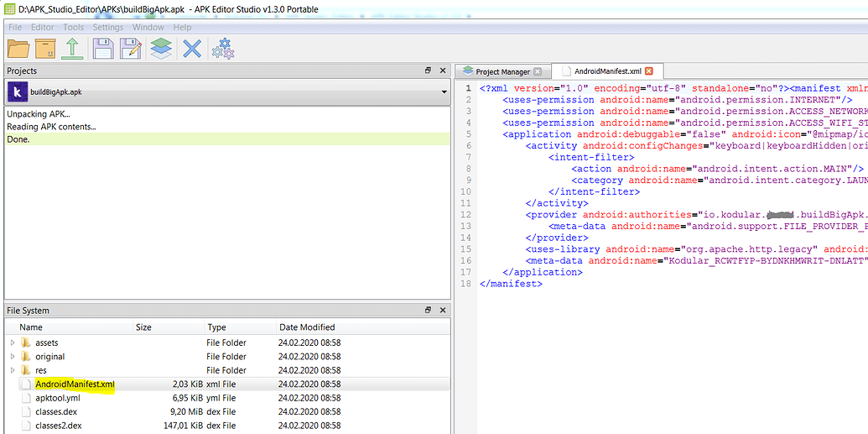This screenshot has width=868, height=434.
Task: Sort files by the Date Modified column
Action: 306,327
